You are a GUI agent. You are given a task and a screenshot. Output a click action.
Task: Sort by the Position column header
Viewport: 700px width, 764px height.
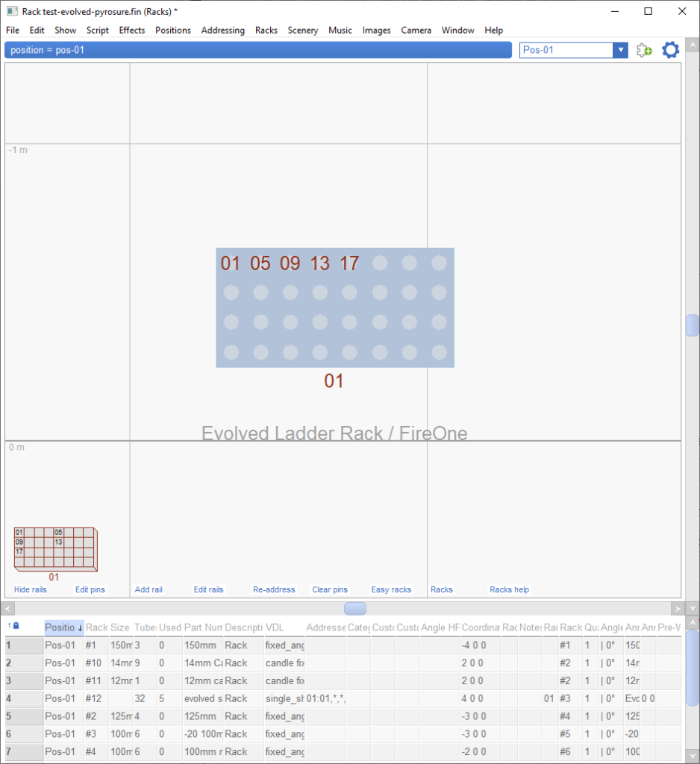pos(63,627)
